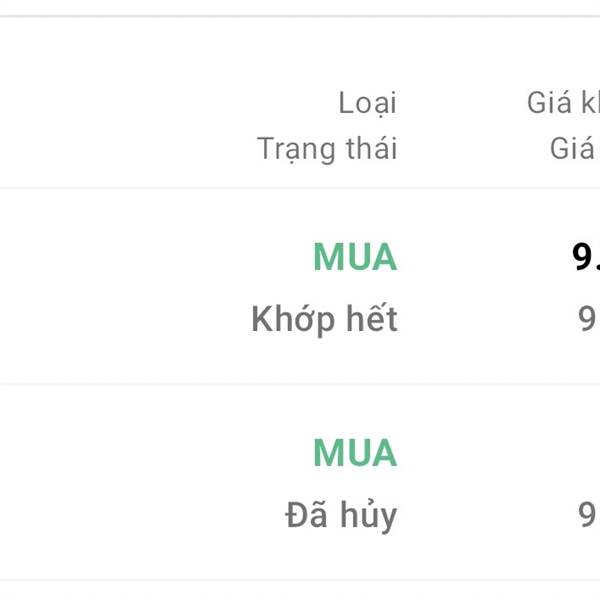Tap the space between Khớp hết and its price
Screen dimensions: 600x600
488,319
